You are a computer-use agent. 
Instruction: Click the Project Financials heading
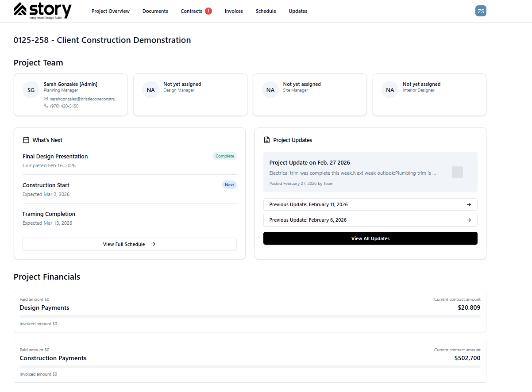pyautogui.click(x=47, y=277)
